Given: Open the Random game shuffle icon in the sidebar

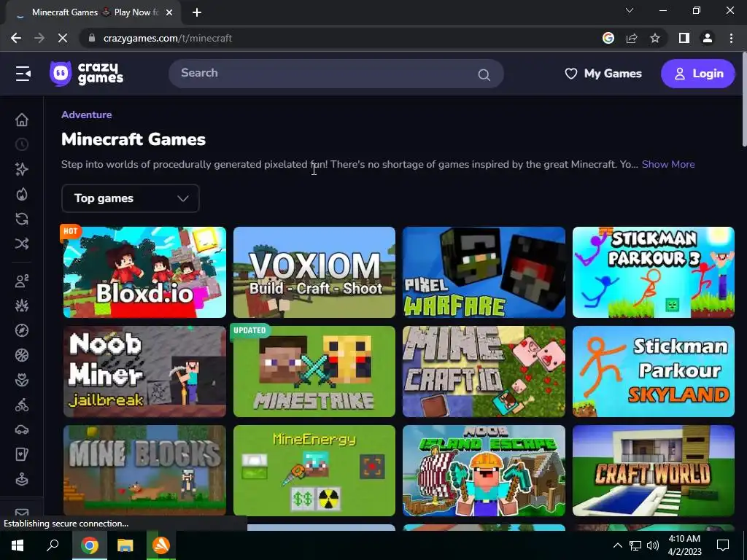Looking at the screenshot, I should point(22,244).
